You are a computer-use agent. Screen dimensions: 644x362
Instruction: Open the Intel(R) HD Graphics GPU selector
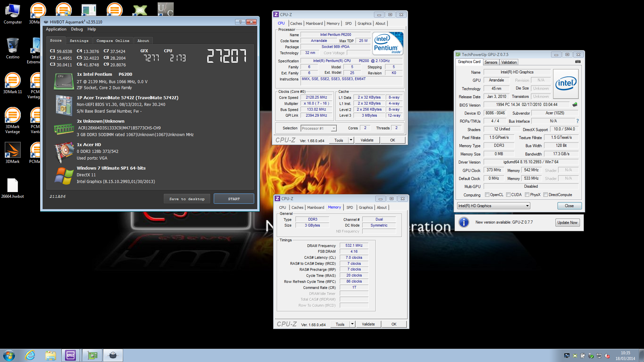point(493,206)
